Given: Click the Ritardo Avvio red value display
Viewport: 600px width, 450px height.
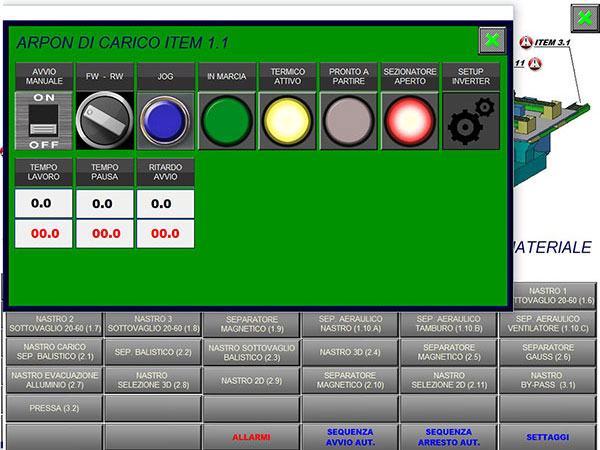Looking at the screenshot, I should pos(165,233).
